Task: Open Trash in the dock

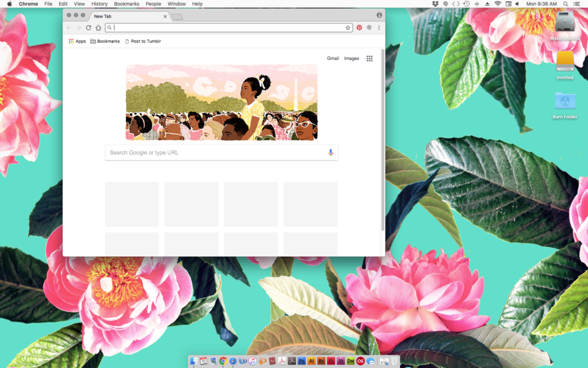Action: point(394,361)
